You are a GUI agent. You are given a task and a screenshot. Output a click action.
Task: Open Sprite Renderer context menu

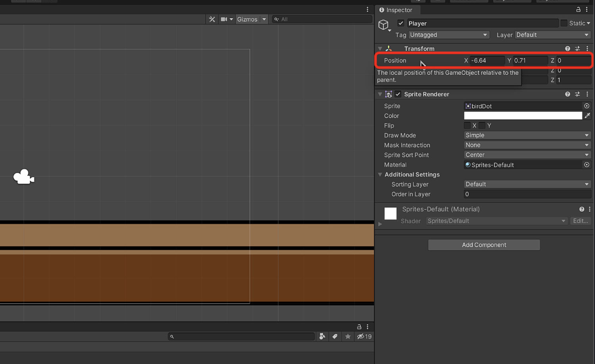pyautogui.click(x=587, y=94)
